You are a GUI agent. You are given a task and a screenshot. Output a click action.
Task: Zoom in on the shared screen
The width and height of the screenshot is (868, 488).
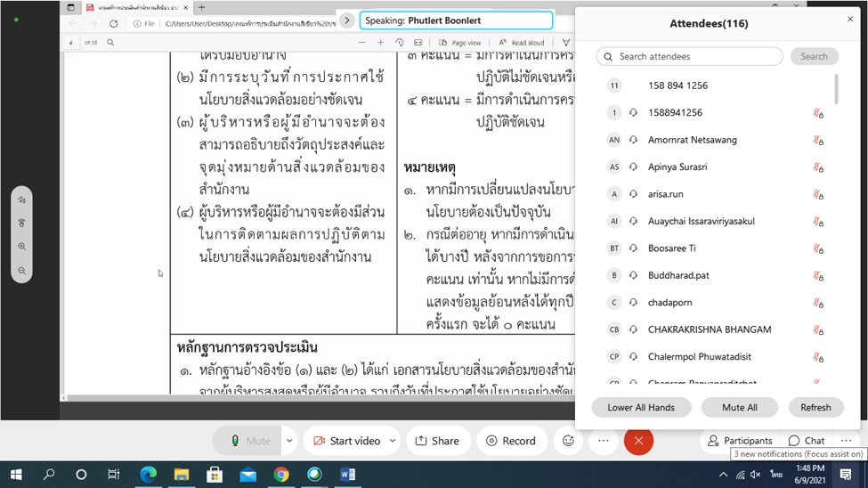[21, 247]
